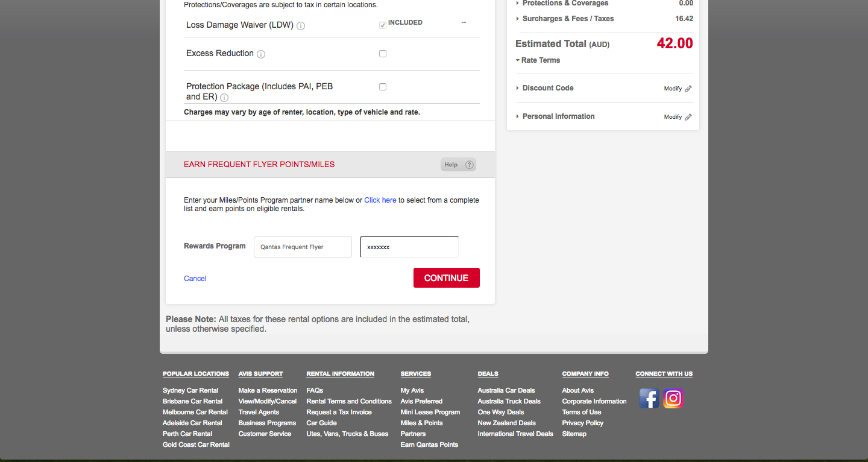Open the Rewards Program name field
868x462 pixels.
[x=303, y=247]
